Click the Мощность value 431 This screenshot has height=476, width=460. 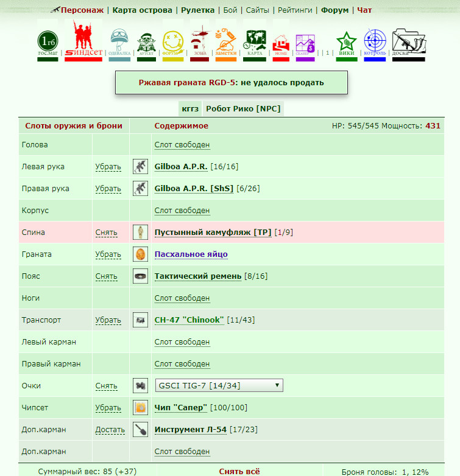(433, 125)
